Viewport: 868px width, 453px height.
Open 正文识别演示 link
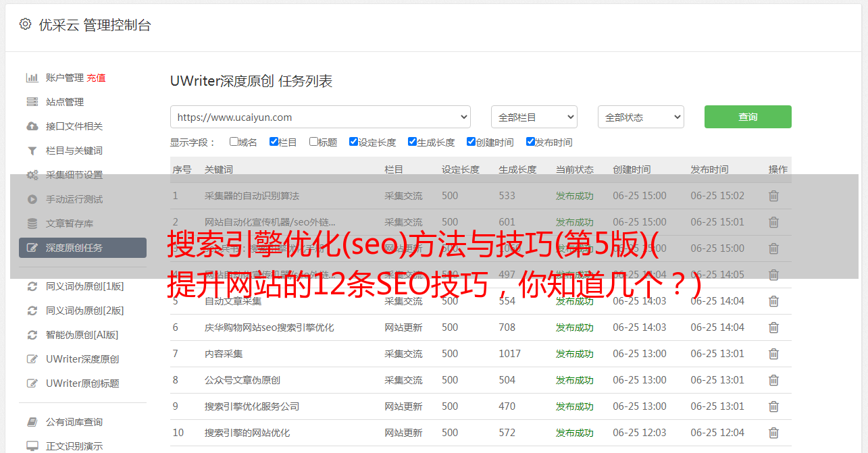tap(74, 446)
